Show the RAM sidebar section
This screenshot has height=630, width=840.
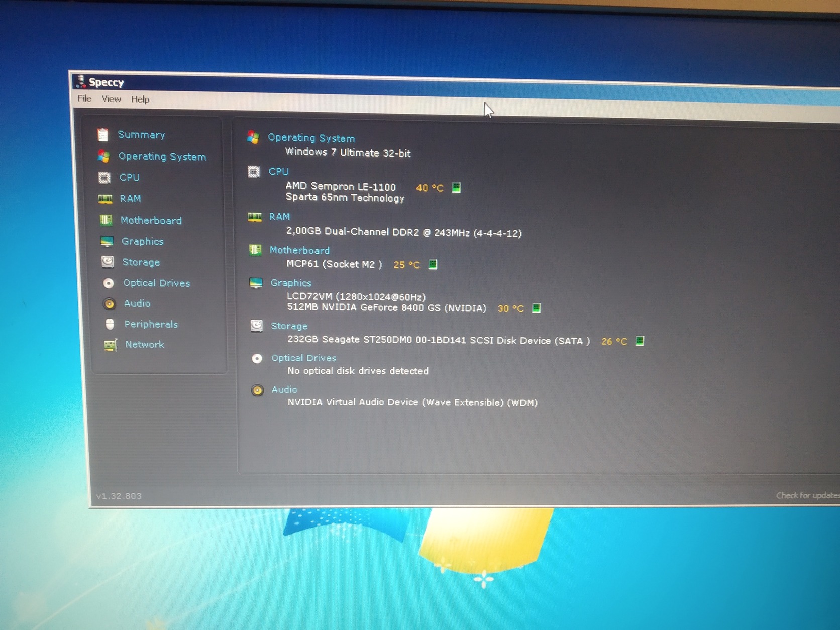tap(130, 199)
